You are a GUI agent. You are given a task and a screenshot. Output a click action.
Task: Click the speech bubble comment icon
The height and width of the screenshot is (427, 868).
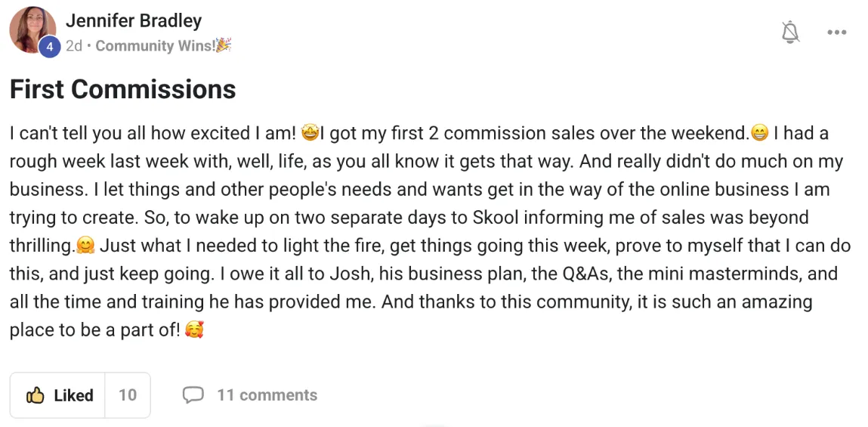click(193, 395)
